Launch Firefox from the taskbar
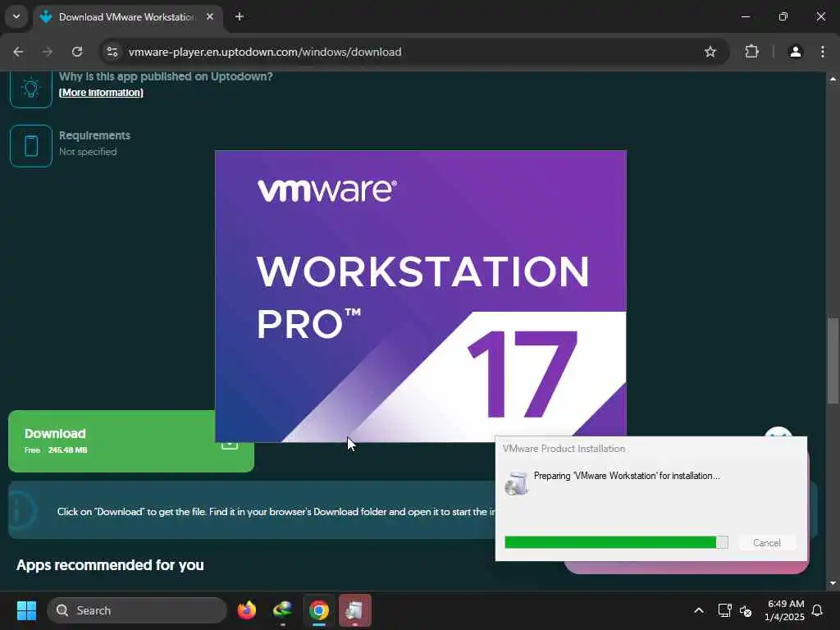840x630 pixels. point(247,610)
